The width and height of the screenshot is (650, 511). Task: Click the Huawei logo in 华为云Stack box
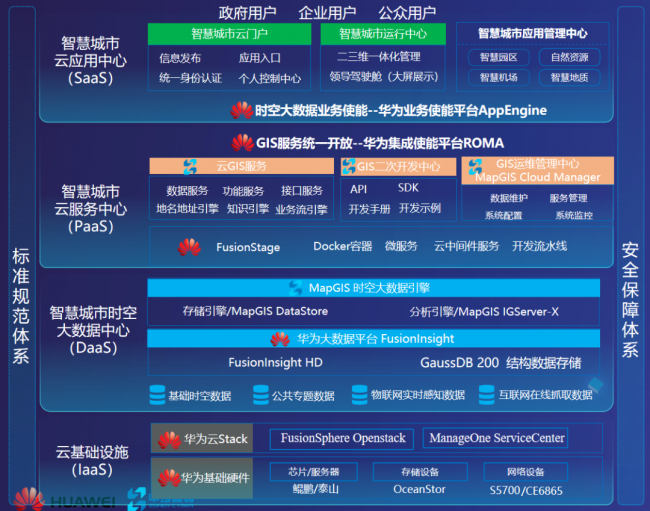tap(168, 439)
